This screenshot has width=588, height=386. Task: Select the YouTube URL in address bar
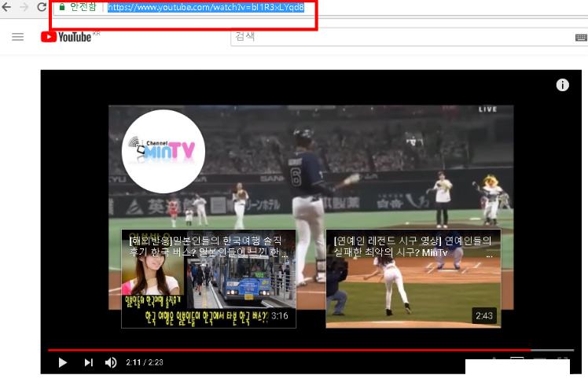206,7
